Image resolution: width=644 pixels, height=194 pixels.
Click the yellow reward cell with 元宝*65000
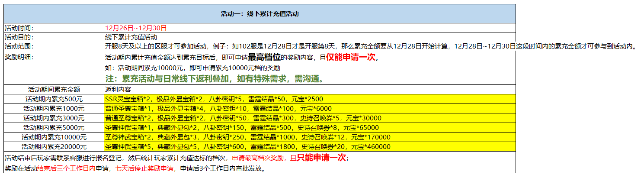309,127
